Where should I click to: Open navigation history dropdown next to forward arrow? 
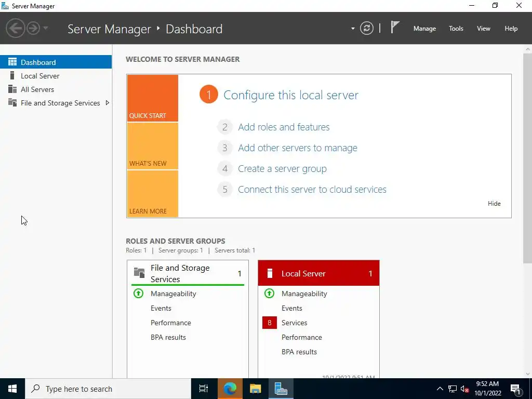pos(46,28)
